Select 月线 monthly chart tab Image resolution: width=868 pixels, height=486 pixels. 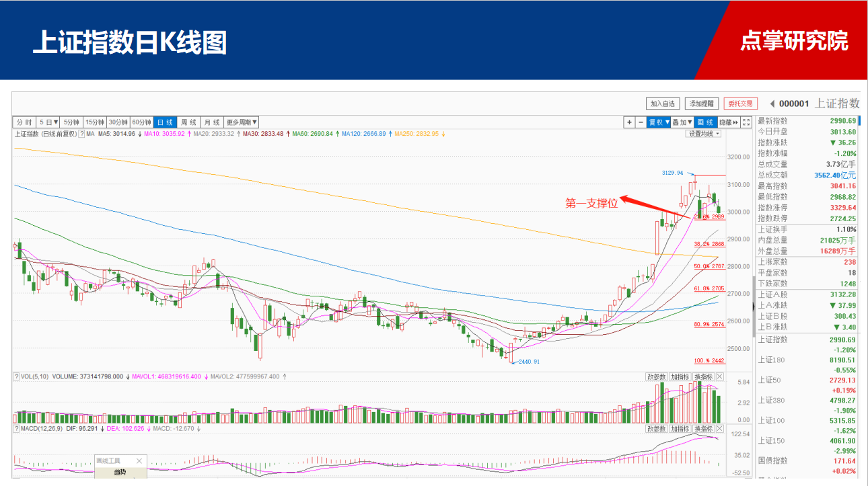pyautogui.click(x=212, y=122)
